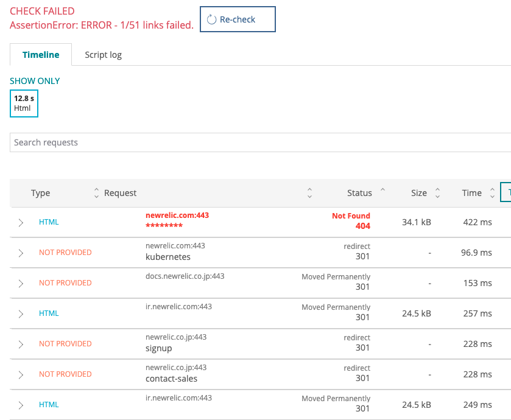Image resolution: width=511 pixels, height=420 pixels.
Task: Click the 228 ms time in contact-sales row
Action: [x=478, y=374]
